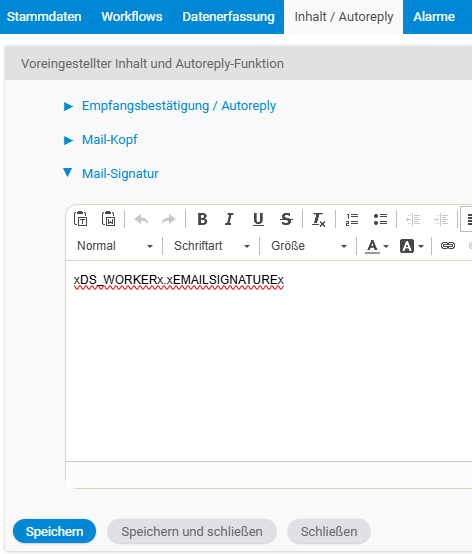Click inside the signature editor text area
Screen dimensions: 472x554
269,361
